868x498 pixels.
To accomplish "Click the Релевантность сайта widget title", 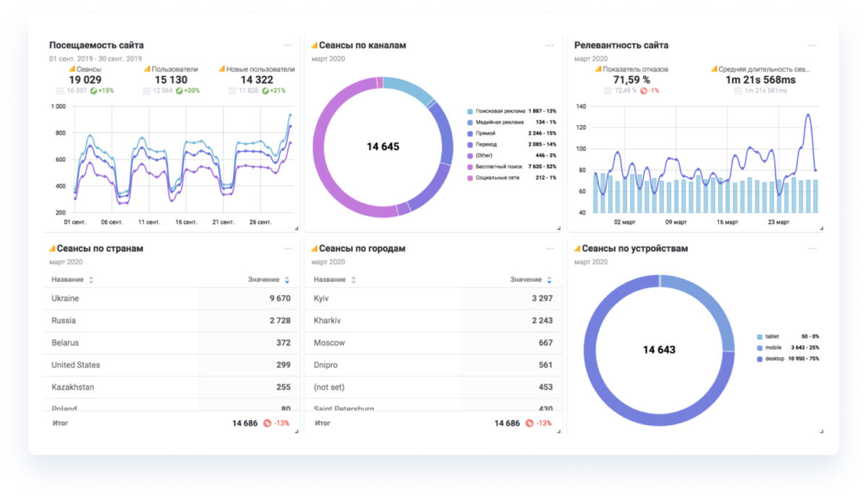I will click(621, 45).
